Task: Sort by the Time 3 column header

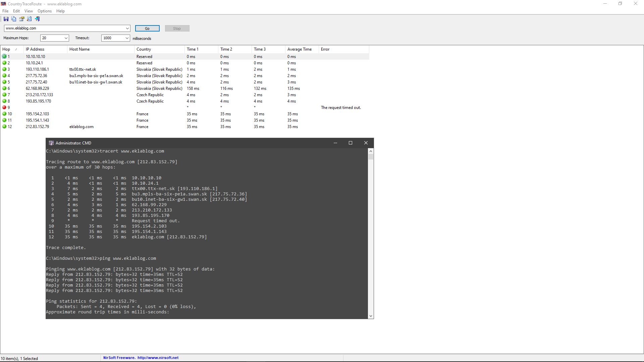Action: coord(268,49)
